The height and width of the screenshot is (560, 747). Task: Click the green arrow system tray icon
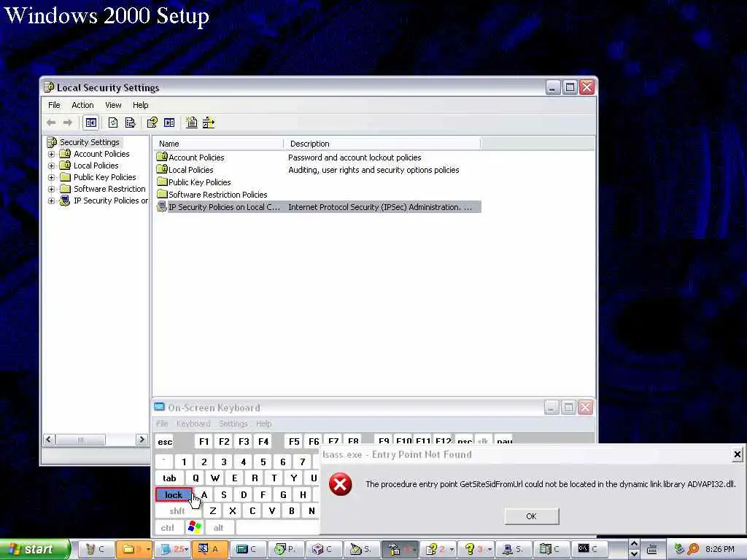680,549
